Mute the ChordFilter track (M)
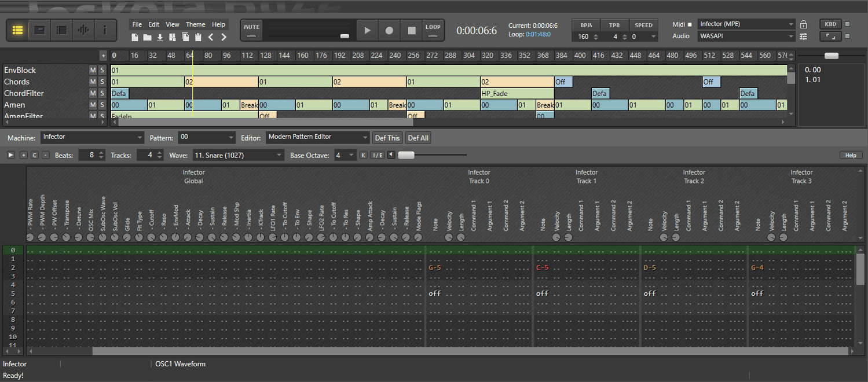Screen dimensions: 868x382 pyautogui.click(x=93, y=93)
